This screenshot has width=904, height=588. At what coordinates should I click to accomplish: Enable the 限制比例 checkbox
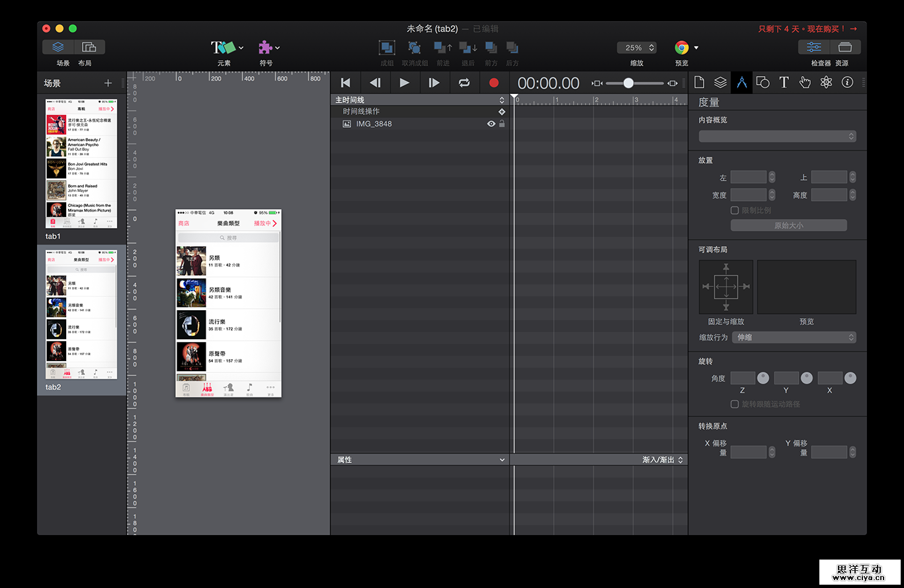click(735, 210)
